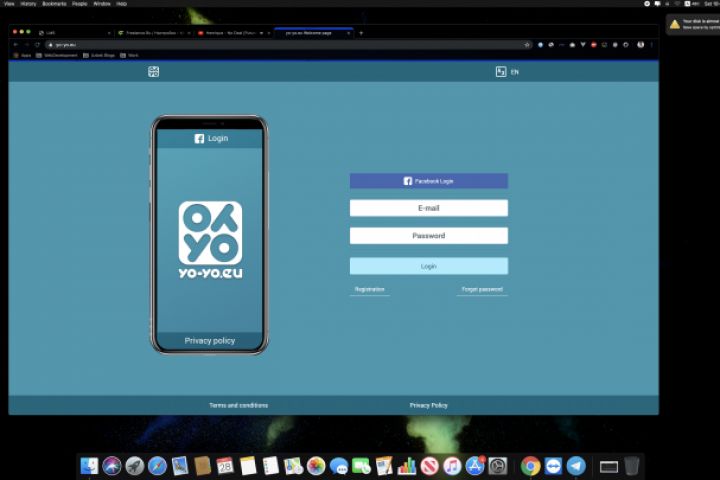Open the Forgot password link
Image resolution: width=720 pixels, height=480 pixels.
[x=482, y=289]
